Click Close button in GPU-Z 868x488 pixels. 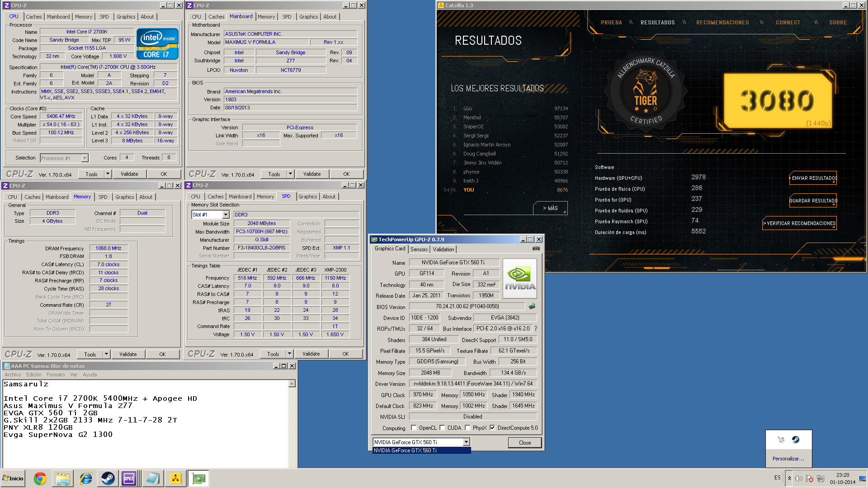pyautogui.click(x=525, y=443)
